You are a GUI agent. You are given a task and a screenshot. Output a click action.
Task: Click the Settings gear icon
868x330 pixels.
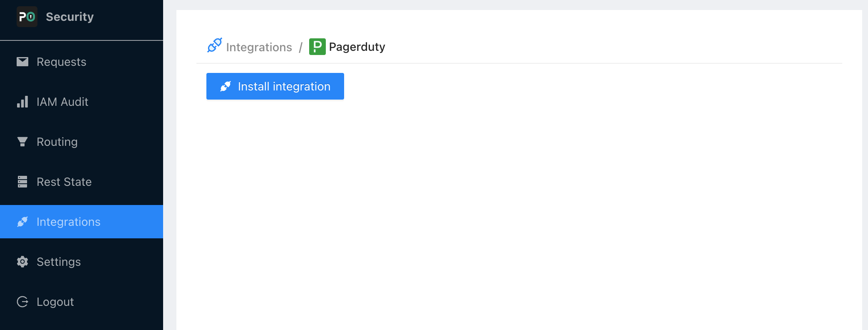point(22,262)
